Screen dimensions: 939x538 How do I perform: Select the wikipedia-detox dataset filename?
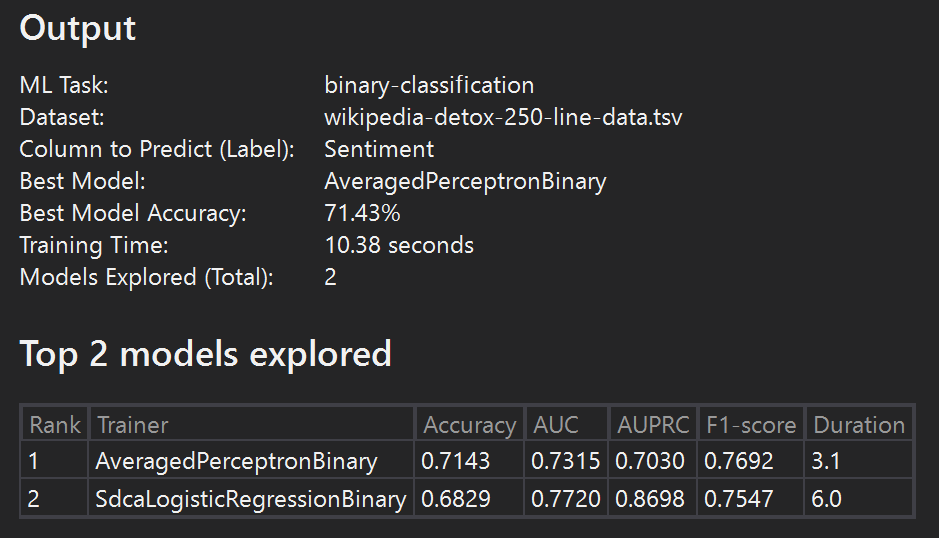pyautogui.click(x=503, y=117)
